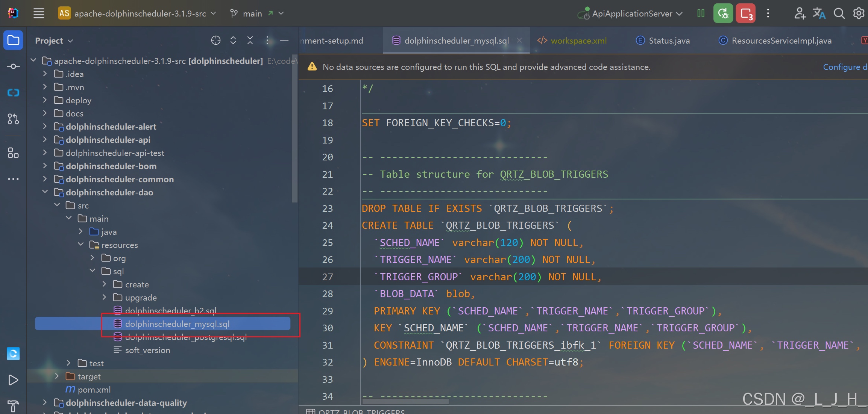This screenshot has width=868, height=414.
Task: Click the Configure data source link
Action: point(844,67)
